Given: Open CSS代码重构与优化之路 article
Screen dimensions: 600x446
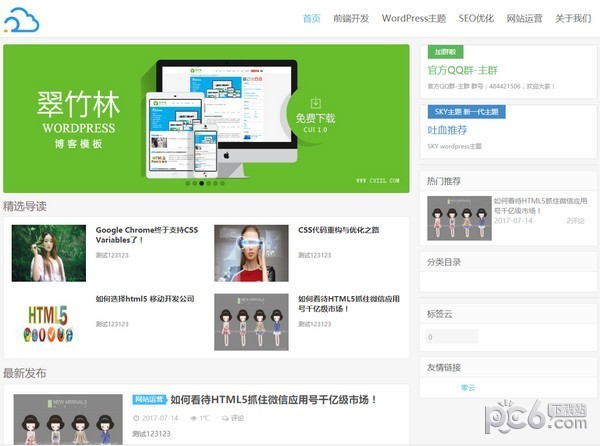Looking at the screenshot, I should (x=339, y=230).
